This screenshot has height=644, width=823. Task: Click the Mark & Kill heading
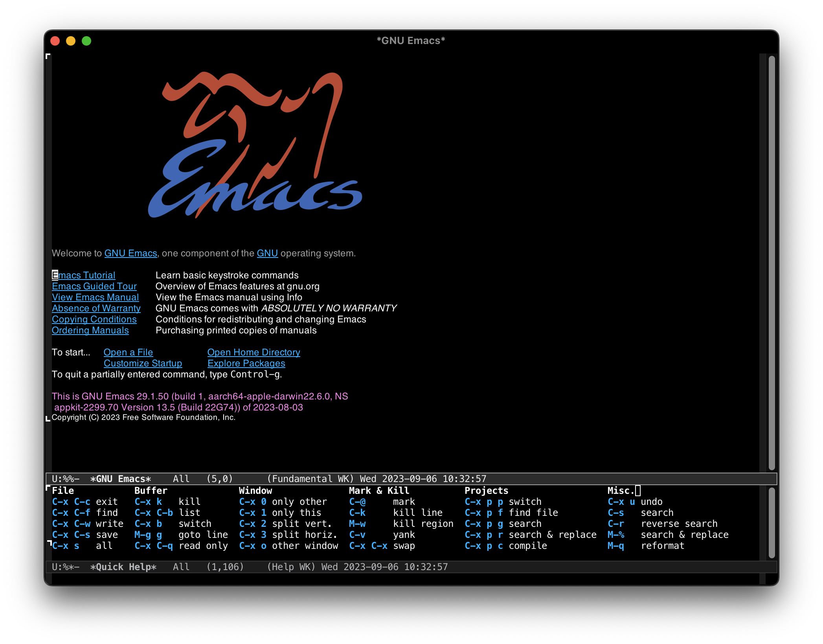point(379,491)
